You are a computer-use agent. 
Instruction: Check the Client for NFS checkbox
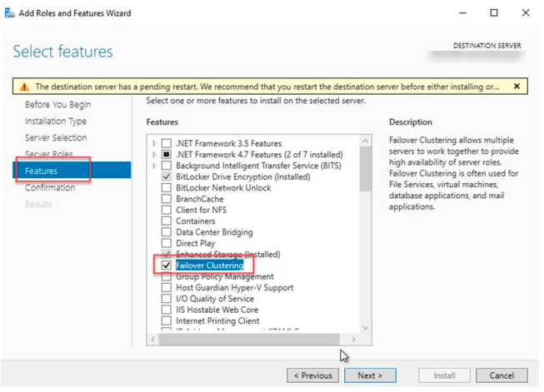click(x=167, y=210)
